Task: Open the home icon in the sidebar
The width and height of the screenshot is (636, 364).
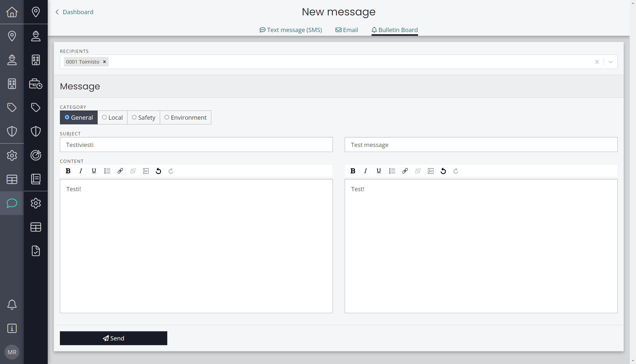Action: 12,12
